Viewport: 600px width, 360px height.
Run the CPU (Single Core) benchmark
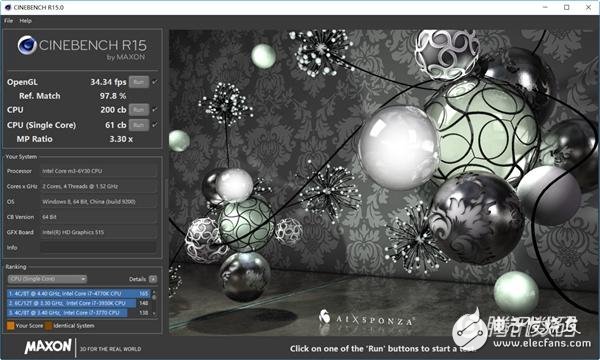point(139,125)
